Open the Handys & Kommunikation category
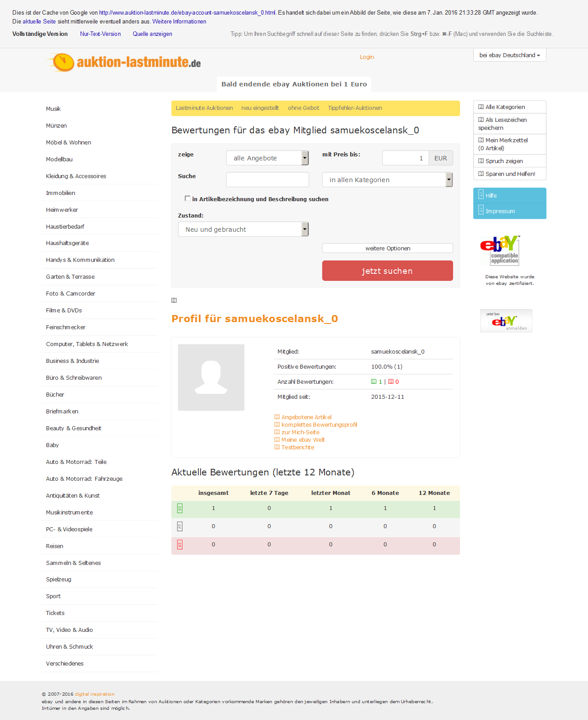588x720 pixels. pyautogui.click(x=80, y=260)
